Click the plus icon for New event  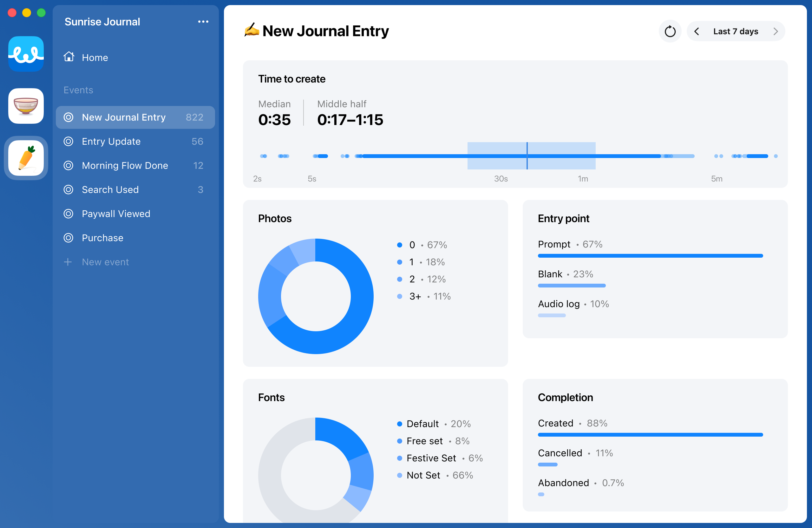point(68,262)
